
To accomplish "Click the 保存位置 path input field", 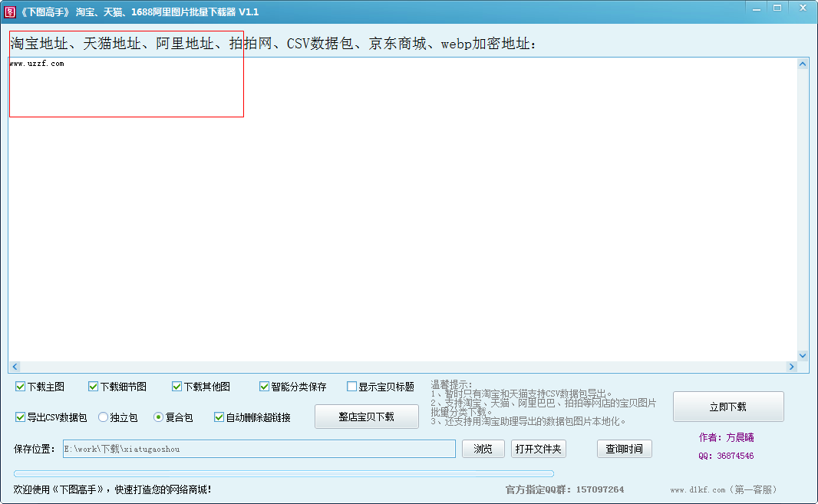I will click(x=257, y=449).
